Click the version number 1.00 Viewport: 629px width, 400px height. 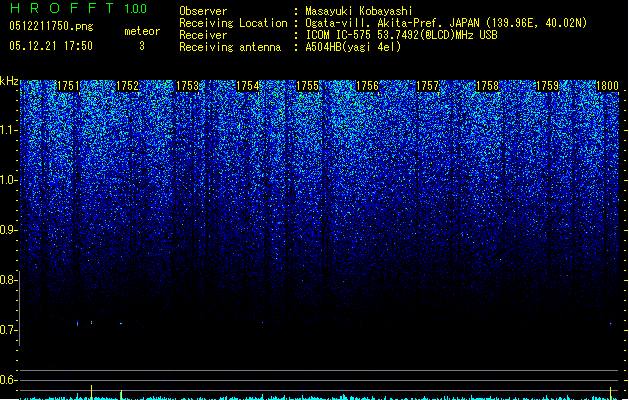pos(136,9)
